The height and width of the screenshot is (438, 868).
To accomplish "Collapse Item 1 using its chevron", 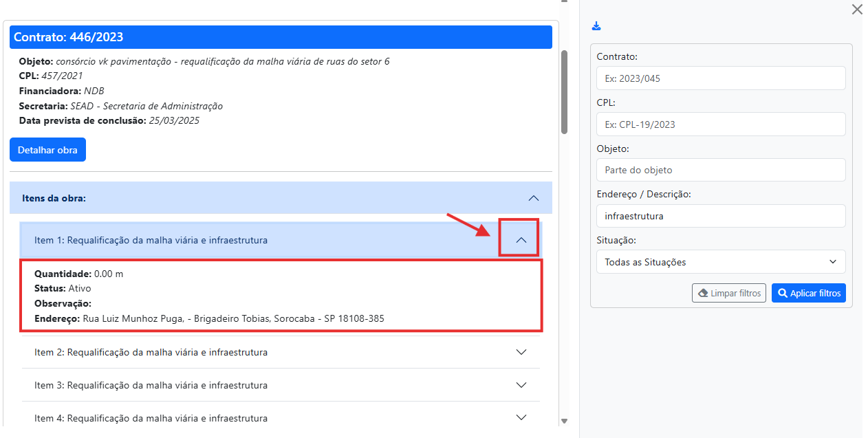I will click(521, 240).
